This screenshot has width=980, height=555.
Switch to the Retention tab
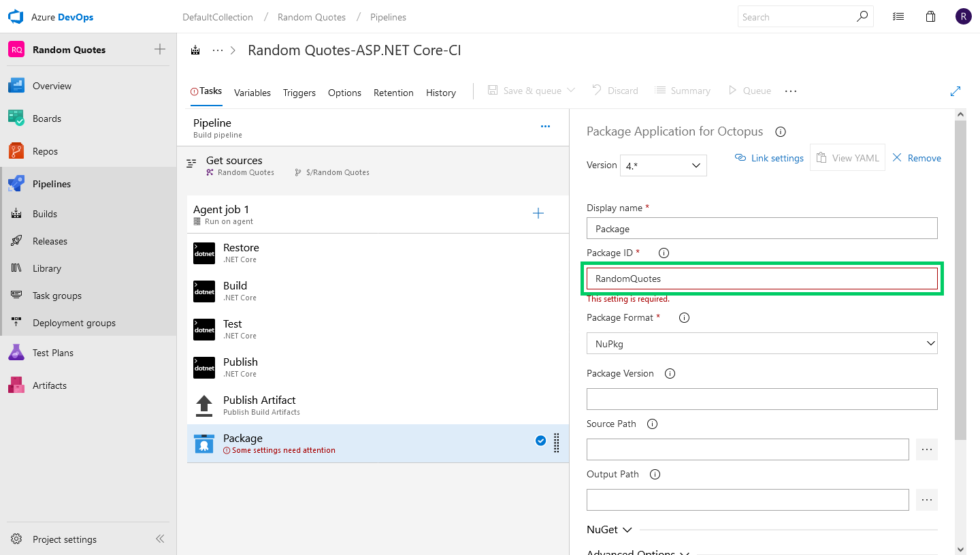pos(393,93)
